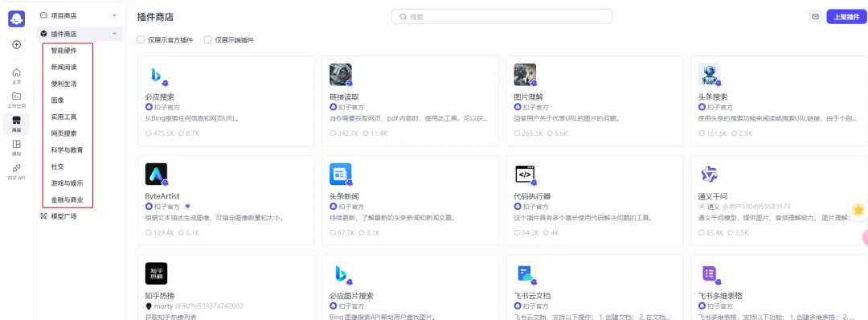
Task: Select 社交 category
Action: click(x=57, y=166)
